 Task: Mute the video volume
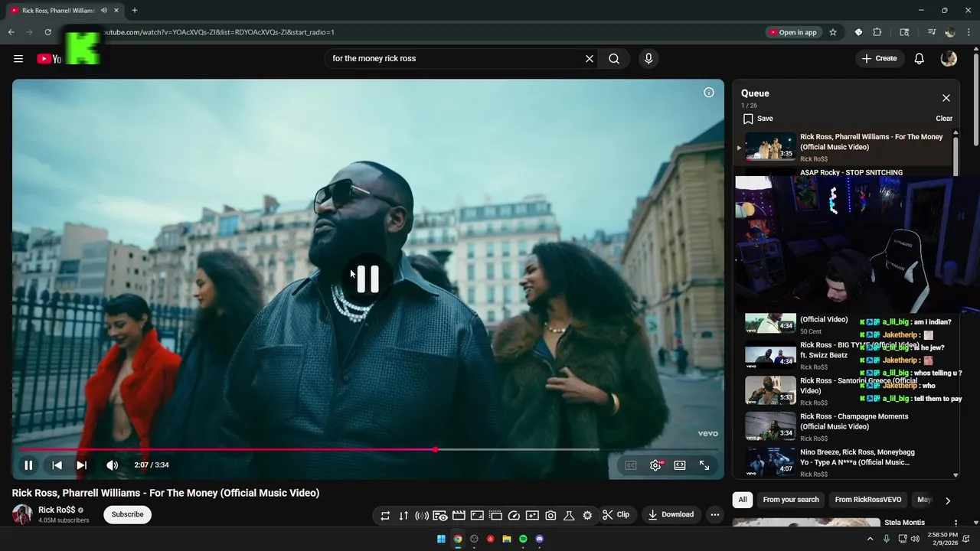point(112,465)
